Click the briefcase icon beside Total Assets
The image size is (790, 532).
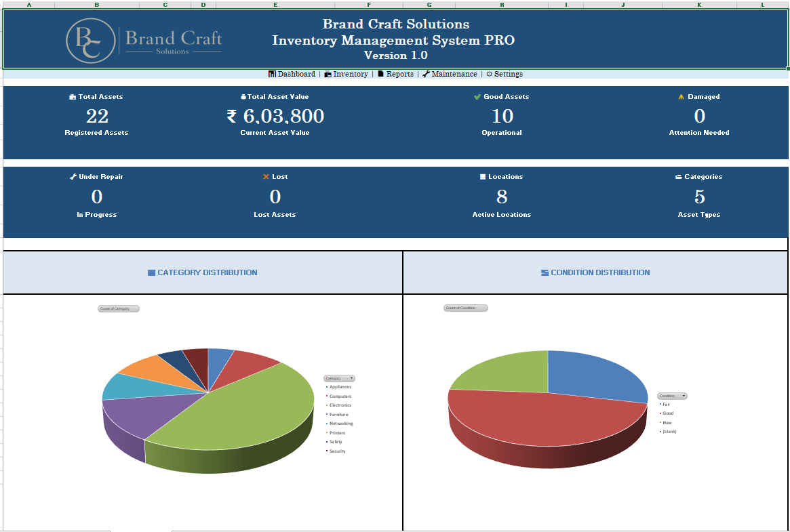click(x=73, y=97)
